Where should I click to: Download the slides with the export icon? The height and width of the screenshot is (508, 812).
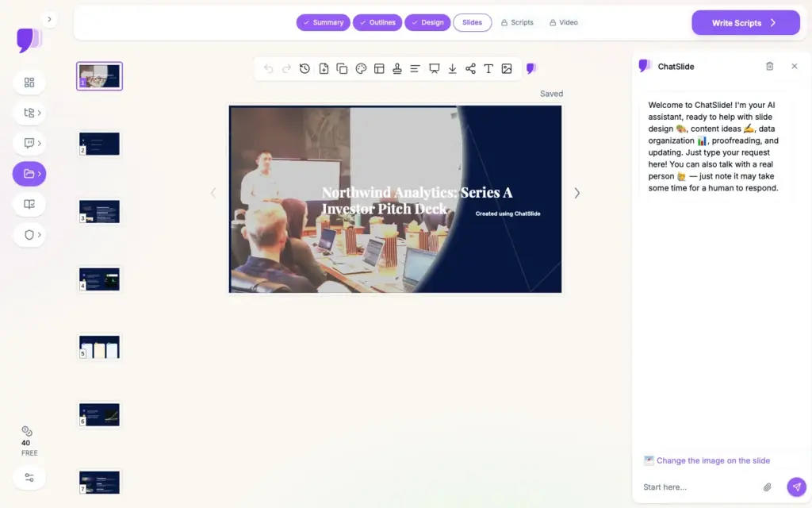(x=452, y=68)
